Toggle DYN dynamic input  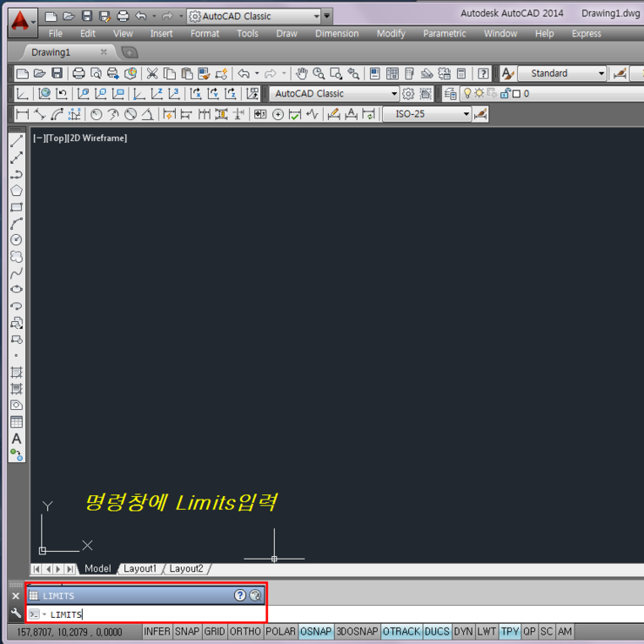tap(463, 631)
